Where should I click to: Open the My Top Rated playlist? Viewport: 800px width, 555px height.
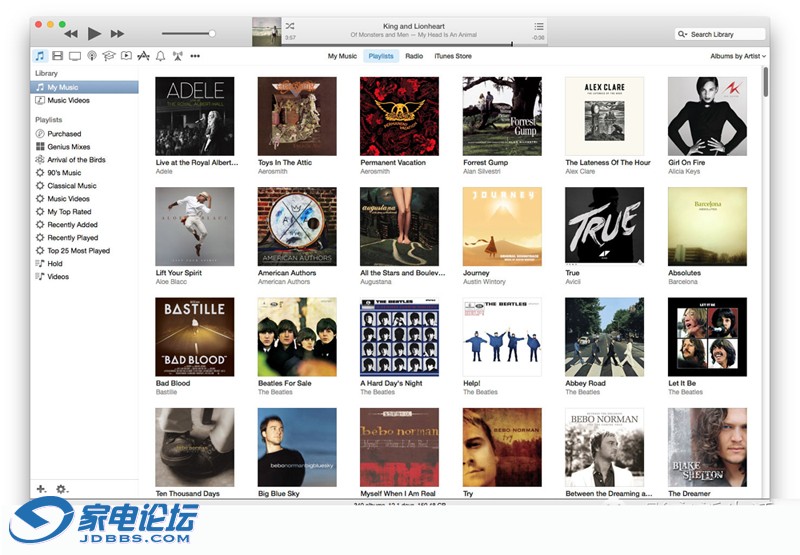(x=84, y=212)
